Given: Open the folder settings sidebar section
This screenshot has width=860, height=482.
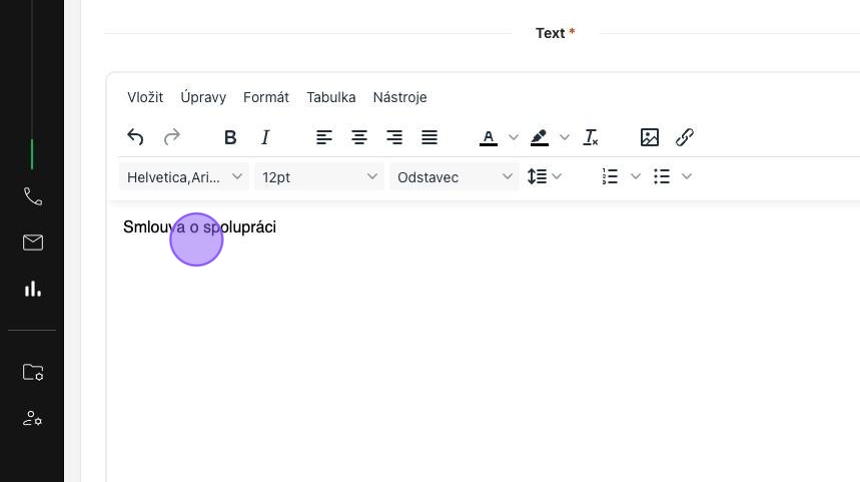Looking at the screenshot, I should pyautogui.click(x=33, y=372).
